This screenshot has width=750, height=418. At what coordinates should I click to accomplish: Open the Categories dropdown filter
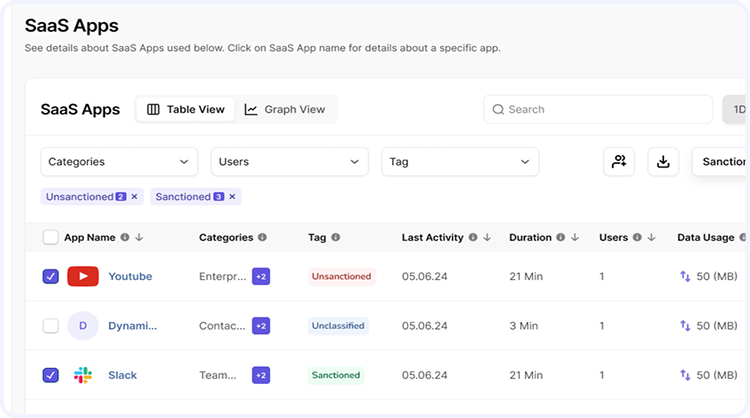coord(119,162)
